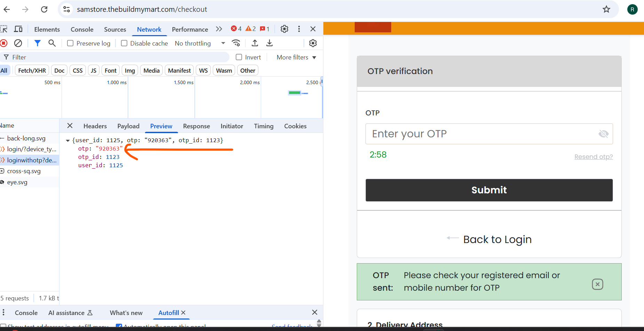Screen dimensions: 644x331
Task: Filter requests by JS type
Action: [94, 71]
